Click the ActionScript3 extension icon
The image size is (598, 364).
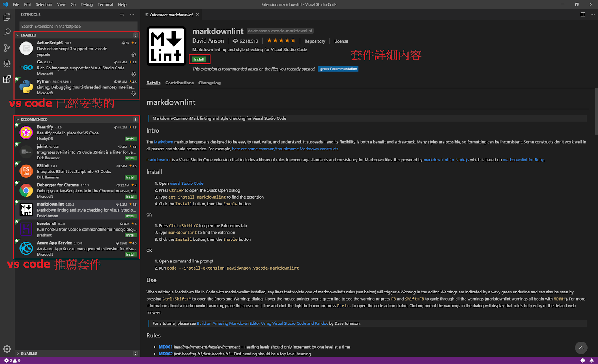(26, 48)
